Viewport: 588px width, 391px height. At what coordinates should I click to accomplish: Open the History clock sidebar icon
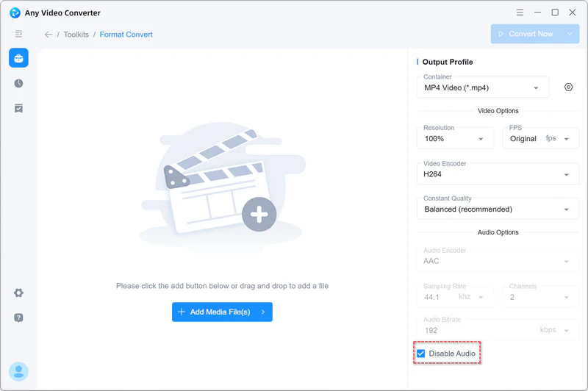point(19,83)
